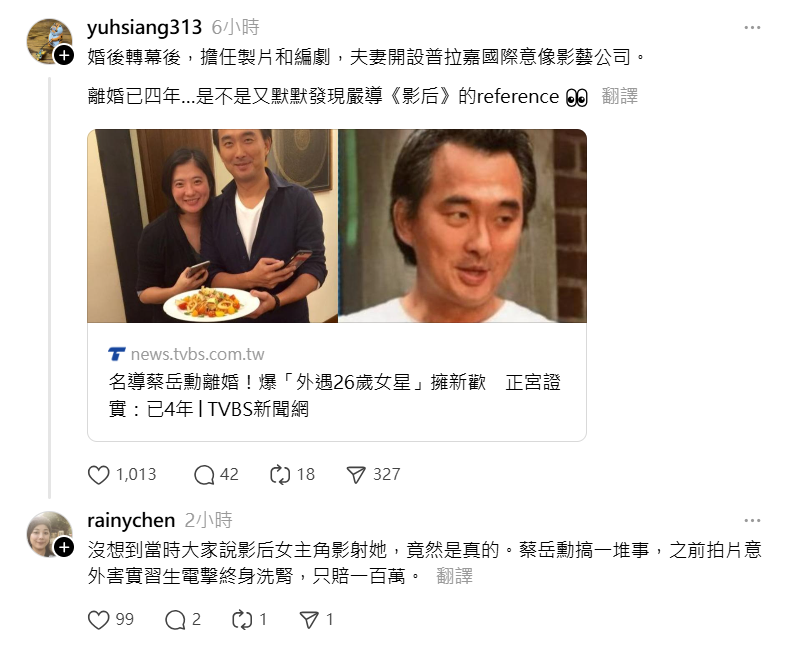Follow rainychen using the plus badge

pyautogui.click(x=64, y=547)
